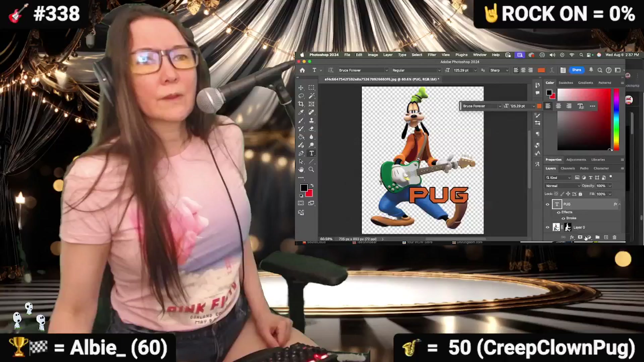
Task: Open Regular font style dropdown
Action: click(x=439, y=70)
